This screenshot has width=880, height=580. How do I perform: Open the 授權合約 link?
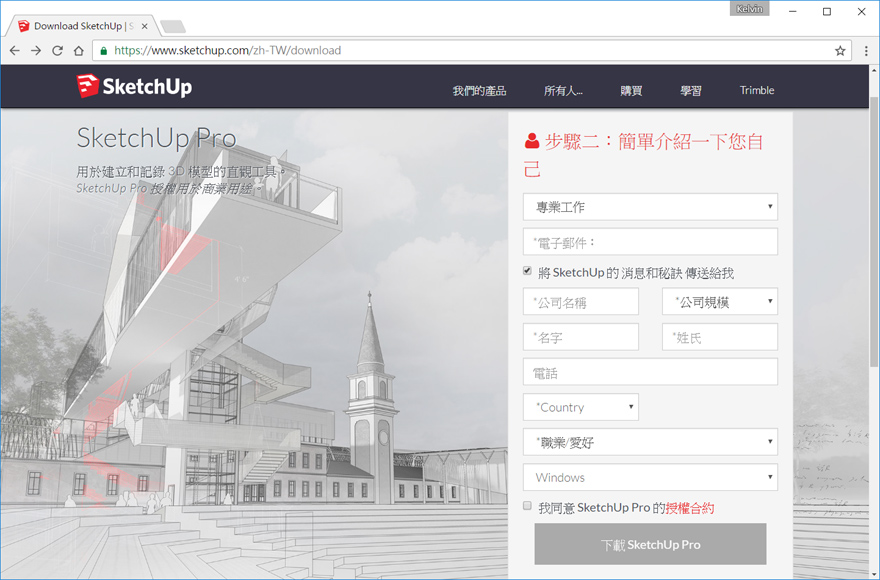(x=690, y=508)
